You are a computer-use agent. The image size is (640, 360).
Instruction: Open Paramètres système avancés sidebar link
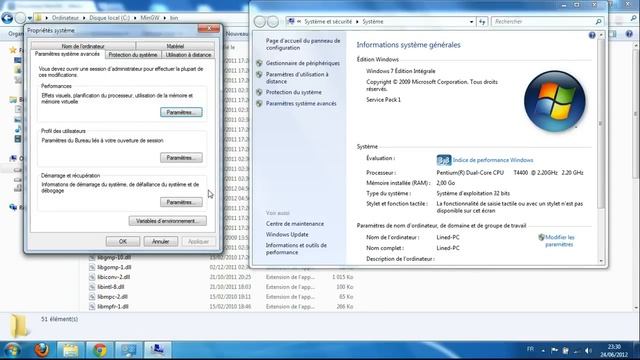pos(301,104)
